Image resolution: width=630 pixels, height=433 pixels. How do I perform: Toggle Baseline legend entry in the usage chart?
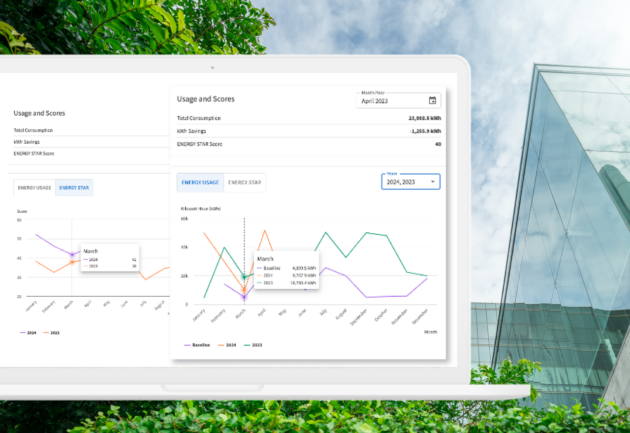point(197,345)
